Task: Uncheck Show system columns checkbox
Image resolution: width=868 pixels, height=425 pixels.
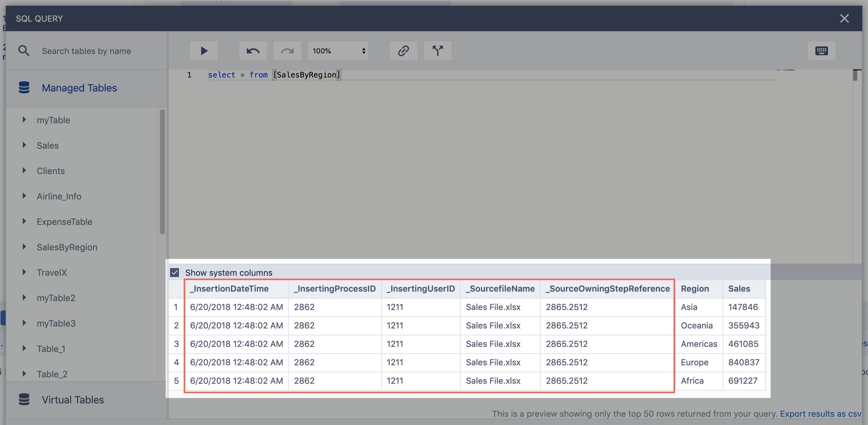Action: tap(174, 272)
